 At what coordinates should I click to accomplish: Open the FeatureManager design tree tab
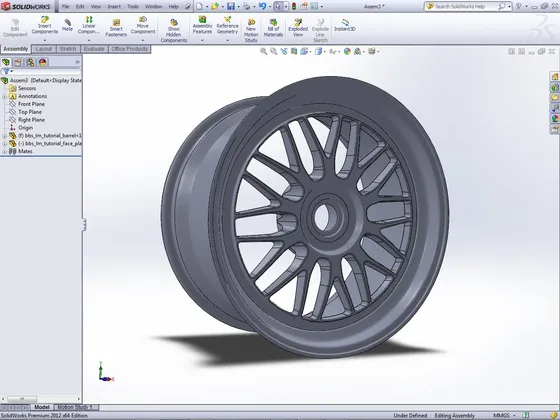6,62
